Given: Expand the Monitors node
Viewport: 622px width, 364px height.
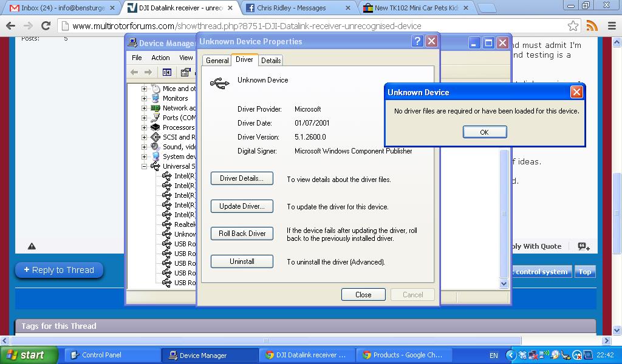Looking at the screenshot, I should point(145,98).
